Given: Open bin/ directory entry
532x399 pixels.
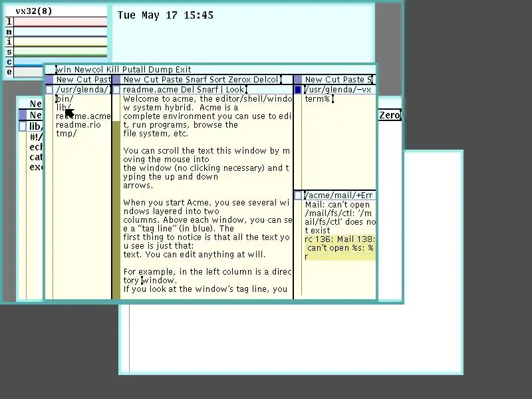Looking at the screenshot, I should click(65, 99).
